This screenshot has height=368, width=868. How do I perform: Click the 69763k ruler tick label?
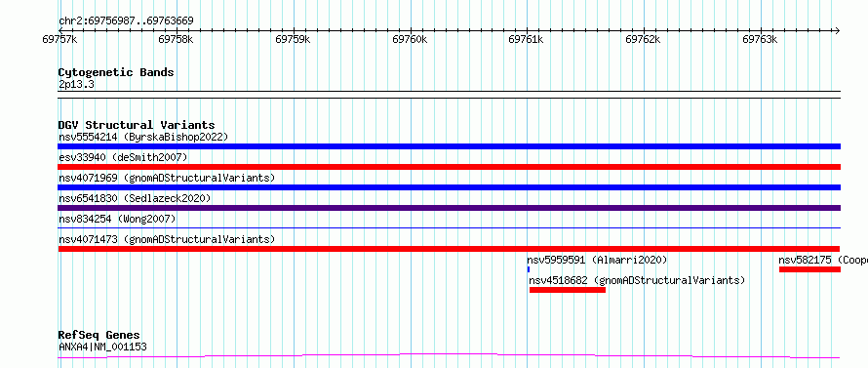[760, 39]
